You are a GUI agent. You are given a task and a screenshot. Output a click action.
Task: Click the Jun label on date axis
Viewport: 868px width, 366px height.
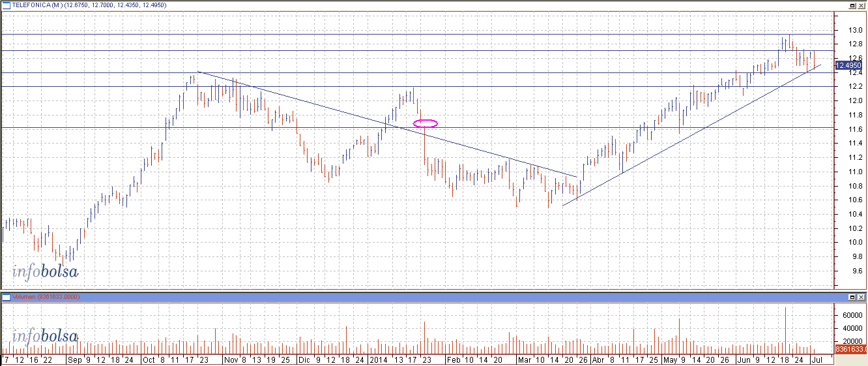[744, 359]
